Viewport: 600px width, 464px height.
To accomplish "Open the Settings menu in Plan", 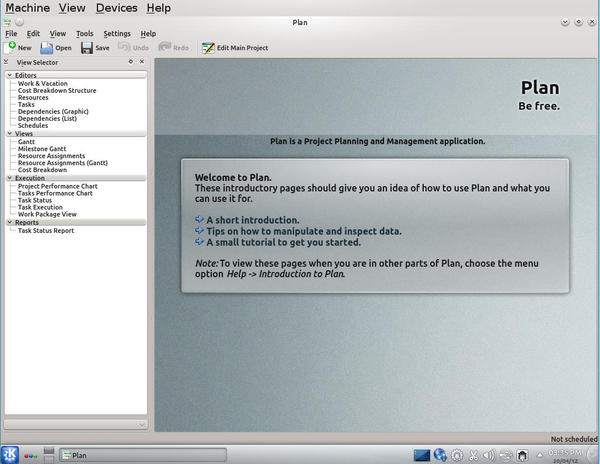I will 117,34.
